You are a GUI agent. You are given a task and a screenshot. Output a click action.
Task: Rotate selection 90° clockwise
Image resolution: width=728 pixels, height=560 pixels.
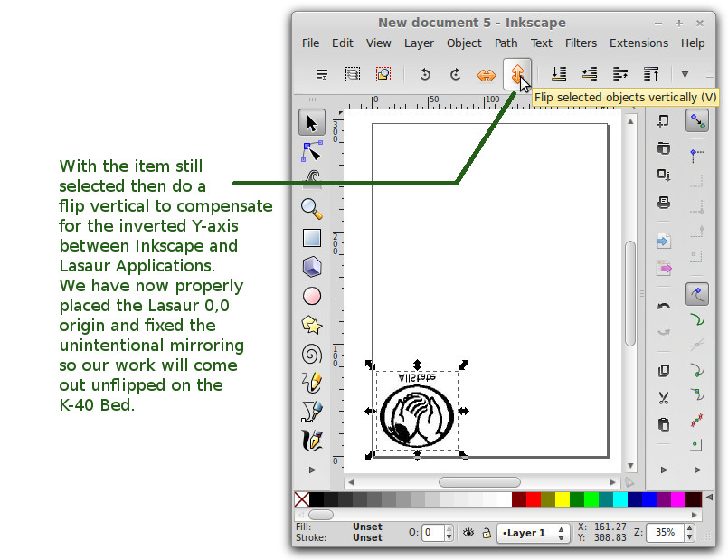point(456,74)
